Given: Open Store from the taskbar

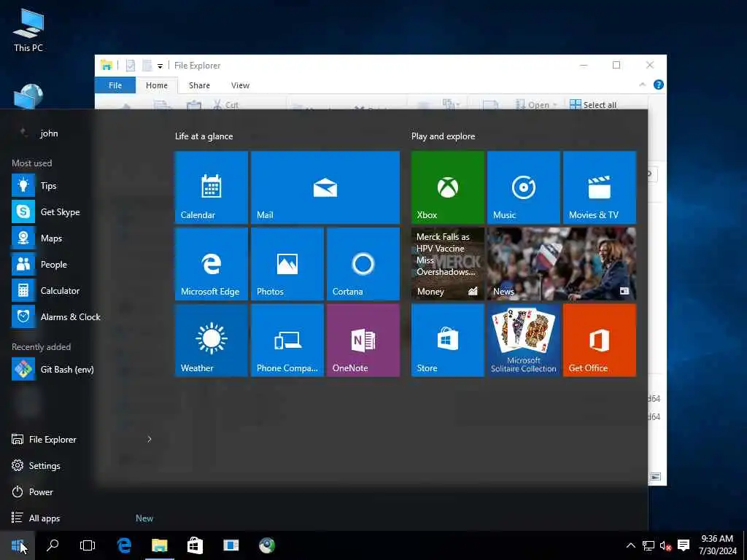Looking at the screenshot, I should (x=195, y=545).
